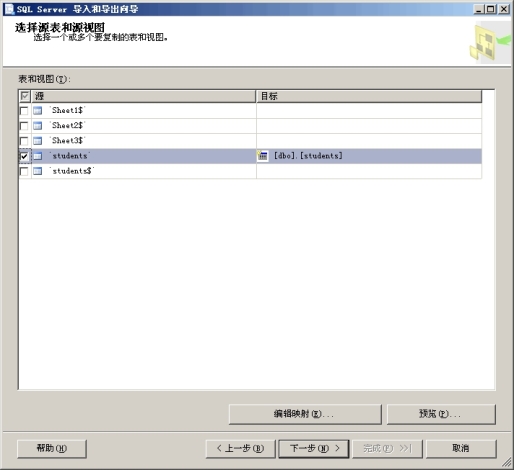Viewport: 514px width, 470px height.
Task: Click the 目标 column header
Action: tap(369, 96)
